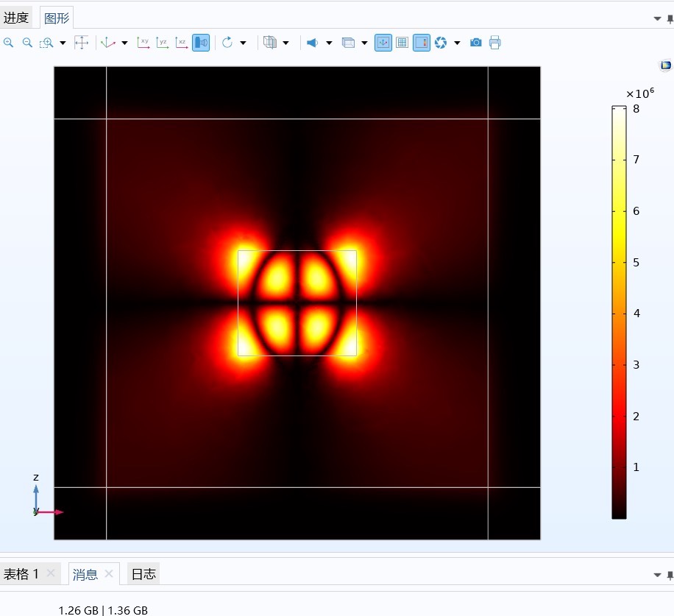Screen dimensions: 674x616
Task: Click the central square in the field plot
Action: (x=297, y=303)
